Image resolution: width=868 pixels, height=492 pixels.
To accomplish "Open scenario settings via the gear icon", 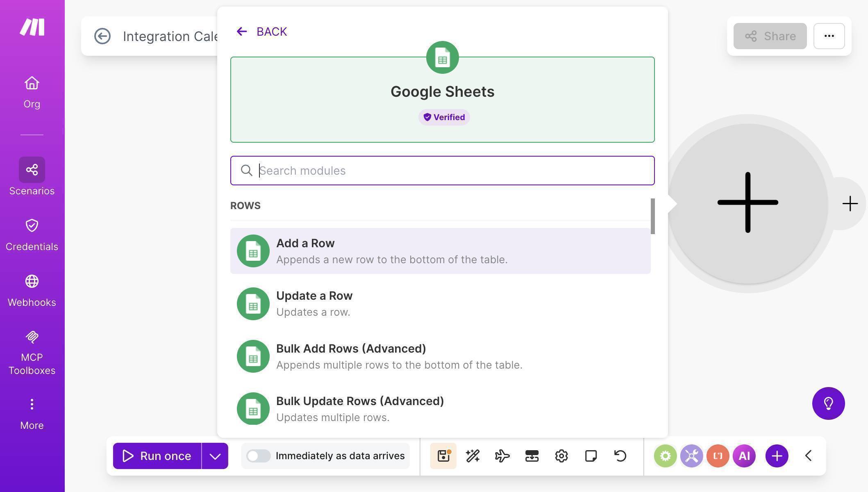I will tap(561, 456).
